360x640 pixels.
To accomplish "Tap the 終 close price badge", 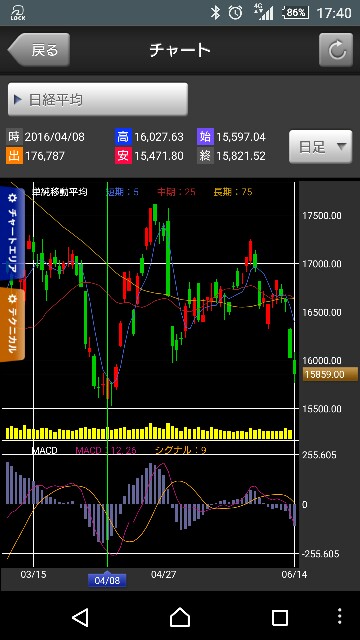I will [205, 156].
